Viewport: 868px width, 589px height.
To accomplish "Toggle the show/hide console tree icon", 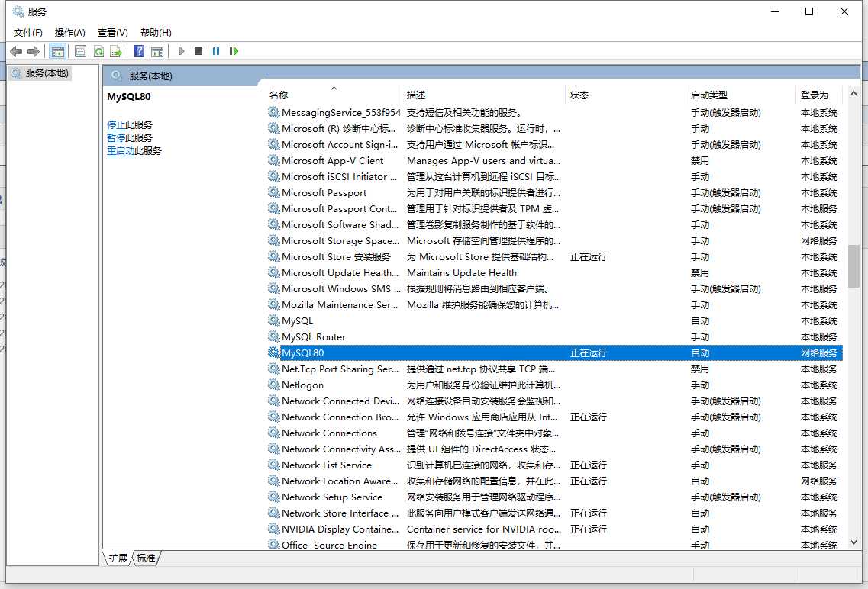I will (57, 51).
